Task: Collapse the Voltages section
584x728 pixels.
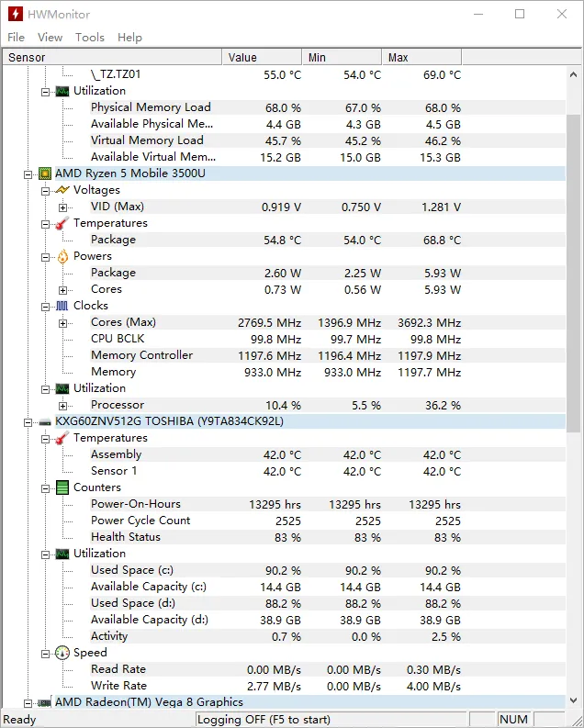Action: click(x=45, y=191)
